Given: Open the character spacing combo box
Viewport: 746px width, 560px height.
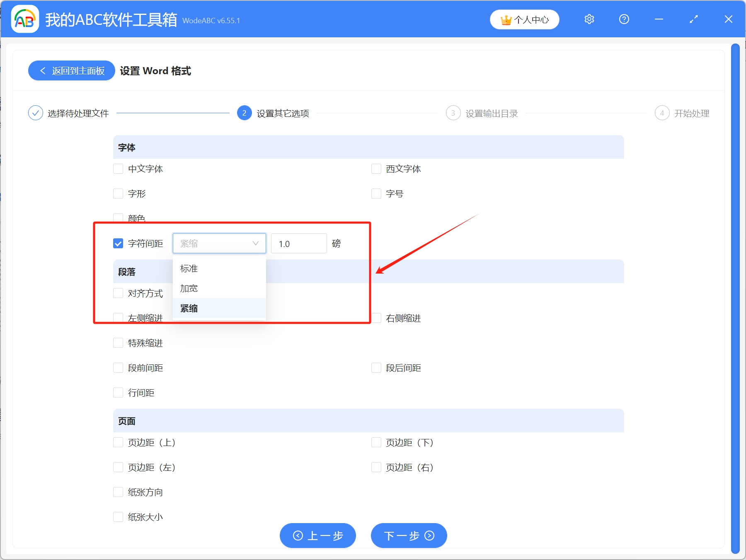Looking at the screenshot, I should 219,243.
